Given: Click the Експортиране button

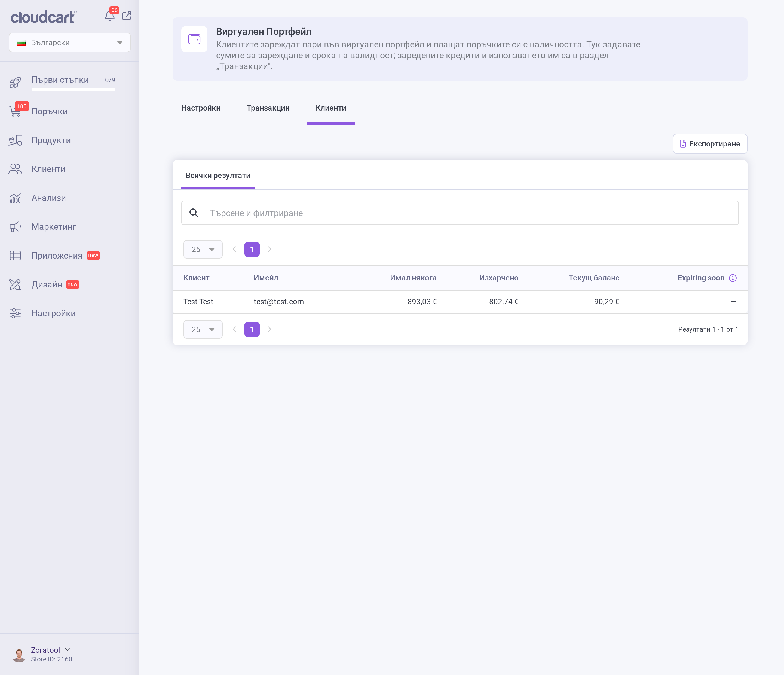Looking at the screenshot, I should click(710, 144).
